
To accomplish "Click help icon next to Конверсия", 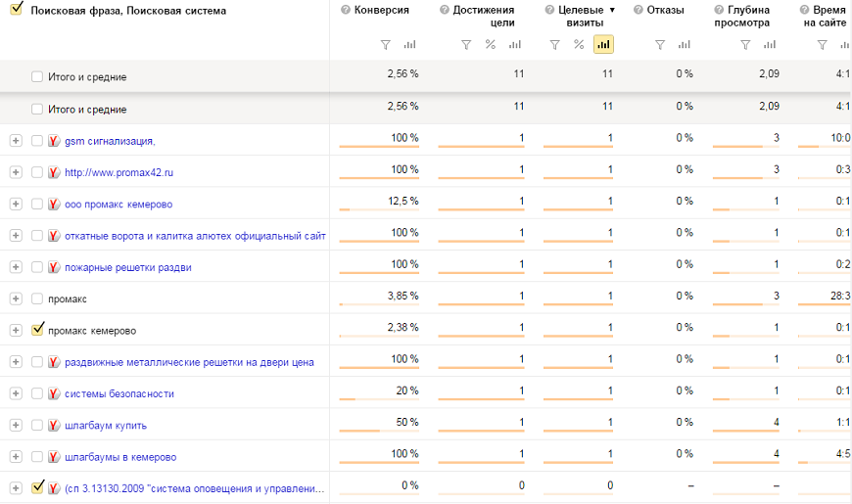I will click(345, 10).
